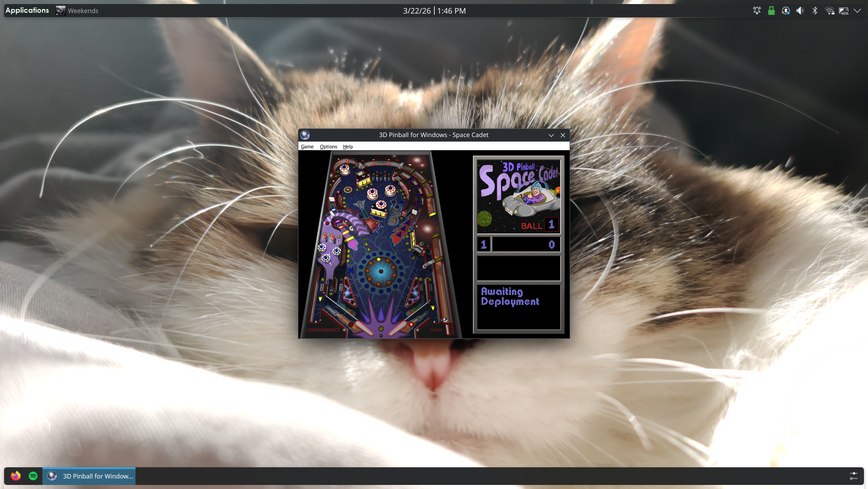Select 3D Pinball taskbar window button
The height and width of the screenshot is (489, 868).
pos(90,476)
